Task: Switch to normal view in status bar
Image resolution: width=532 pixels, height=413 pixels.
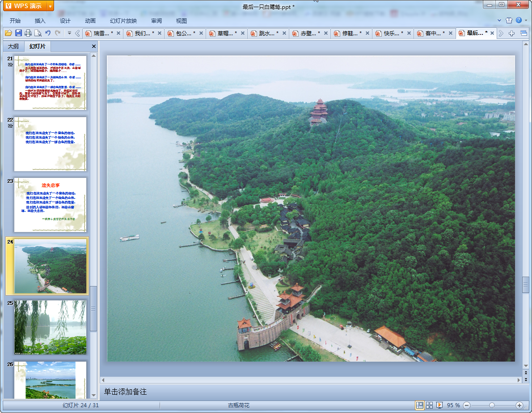Action: click(419, 405)
